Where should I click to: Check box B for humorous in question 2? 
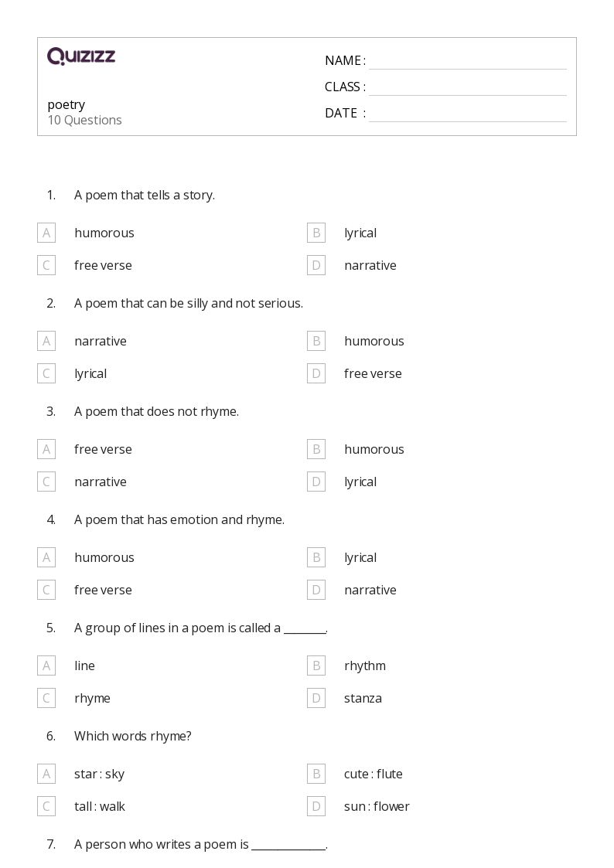(316, 341)
